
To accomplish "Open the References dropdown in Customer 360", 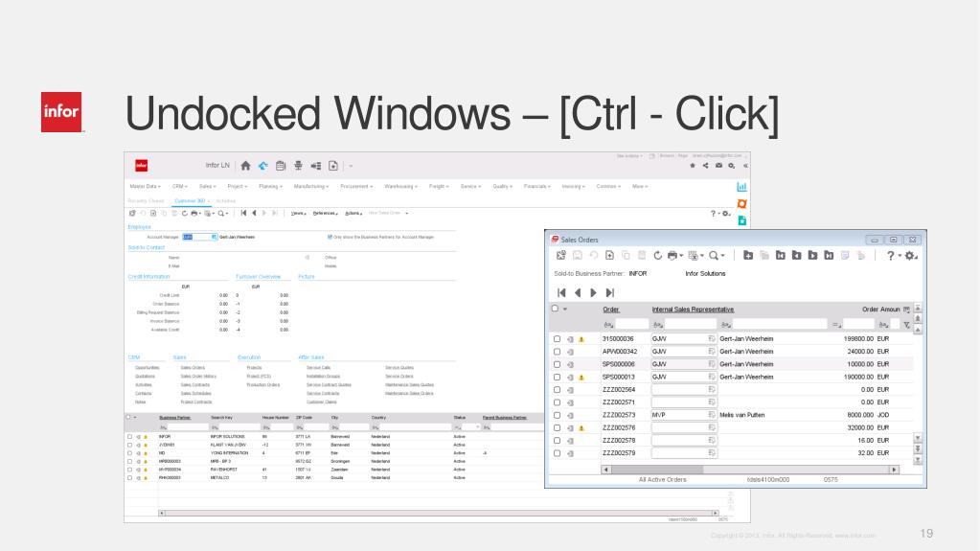I will [325, 214].
